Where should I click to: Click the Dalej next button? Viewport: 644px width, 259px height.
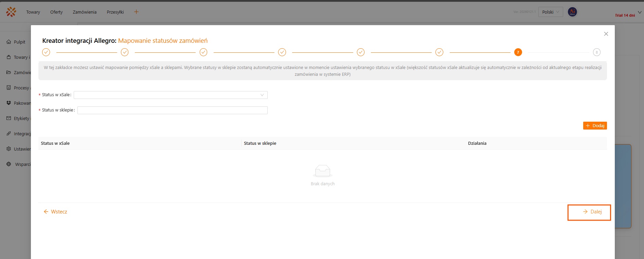click(x=589, y=212)
